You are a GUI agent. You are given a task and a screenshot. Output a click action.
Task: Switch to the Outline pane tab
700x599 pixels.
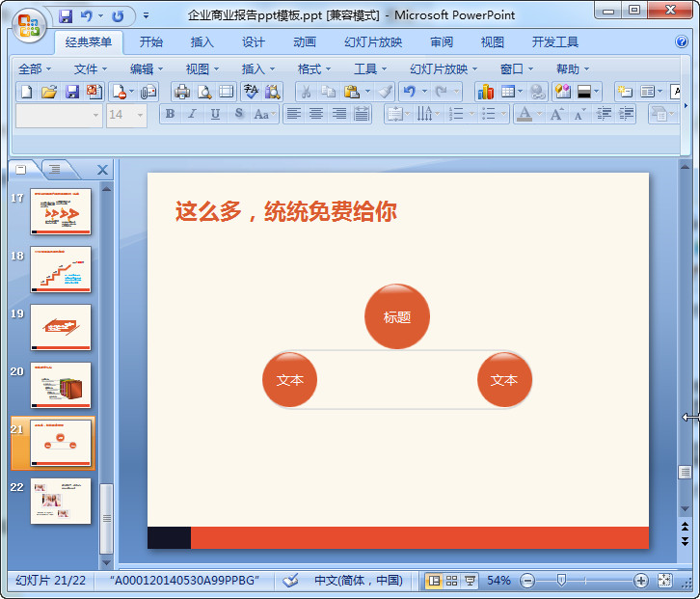[x=55, y=169]
